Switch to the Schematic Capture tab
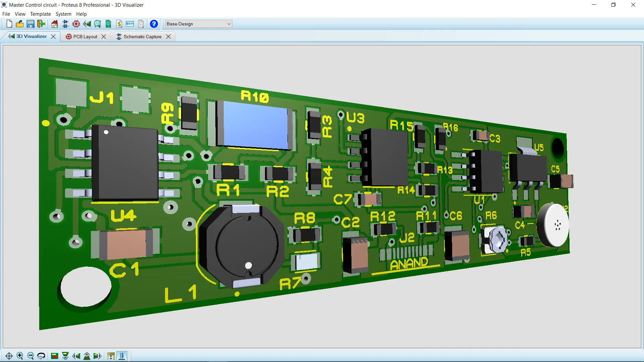This screenshot has height=362, width=644. [x=142, y=36]
